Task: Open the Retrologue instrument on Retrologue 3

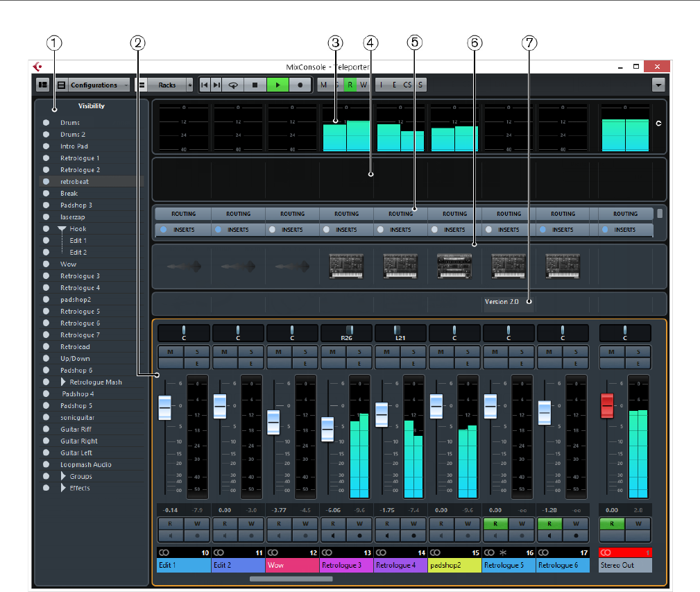Action: tap(346, 265)
